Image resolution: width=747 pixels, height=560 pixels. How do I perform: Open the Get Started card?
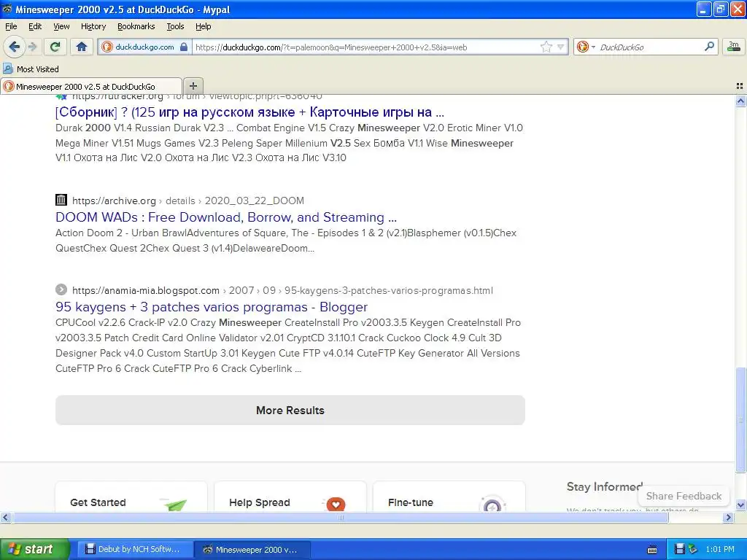(x=131, y=497)
